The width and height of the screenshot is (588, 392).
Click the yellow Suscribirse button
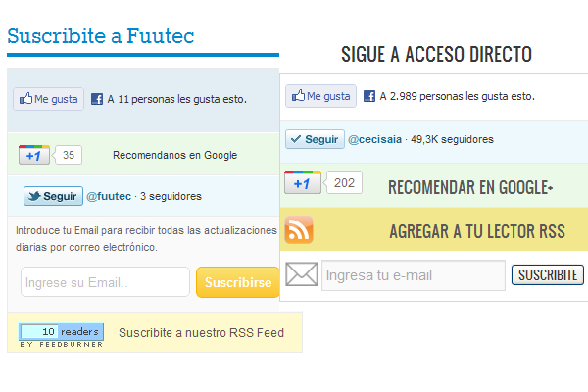point(238,282)
